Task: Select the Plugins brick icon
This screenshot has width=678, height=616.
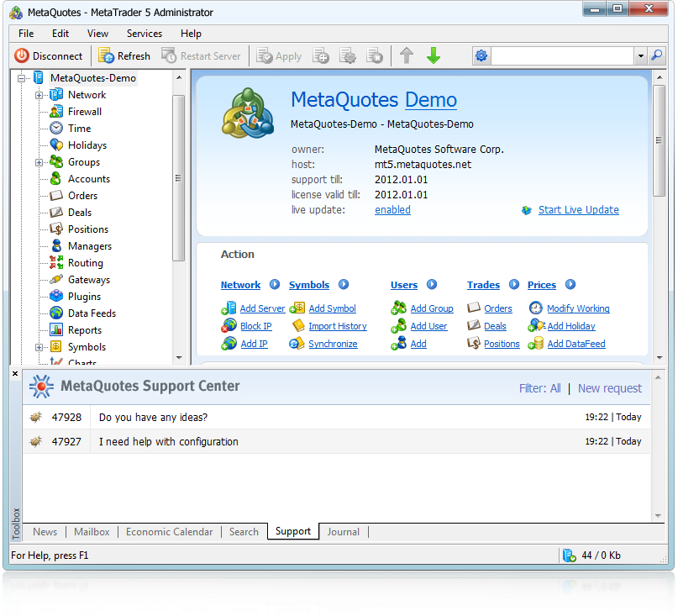Action: click(56, 297)
